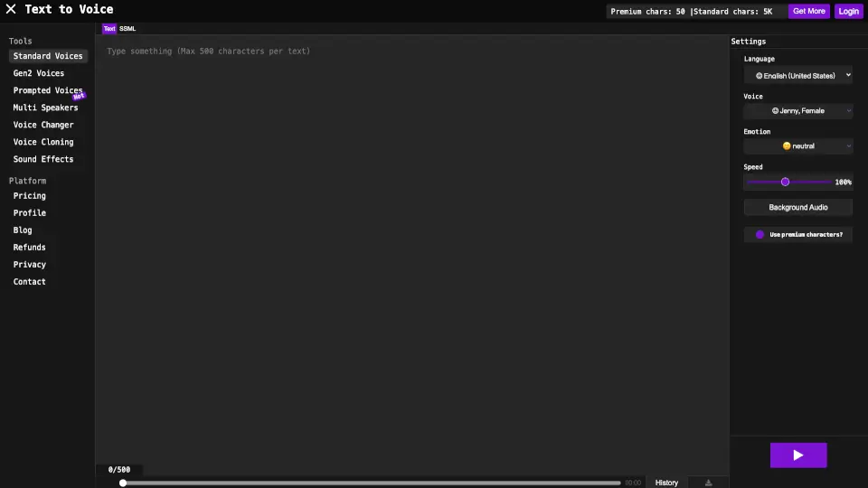Select the Text tab
The width and height of the screenshot is (868, 488).
click(x=108, y=29)
